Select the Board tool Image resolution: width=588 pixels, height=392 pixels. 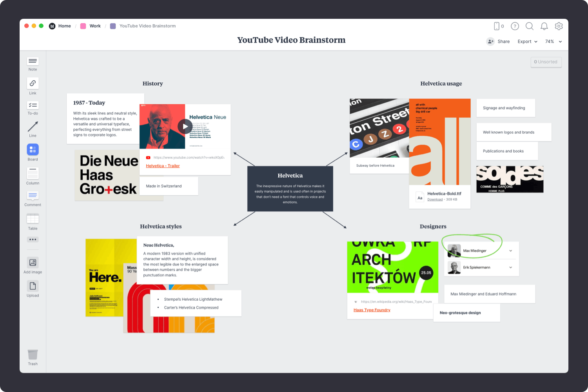point(33,152)
